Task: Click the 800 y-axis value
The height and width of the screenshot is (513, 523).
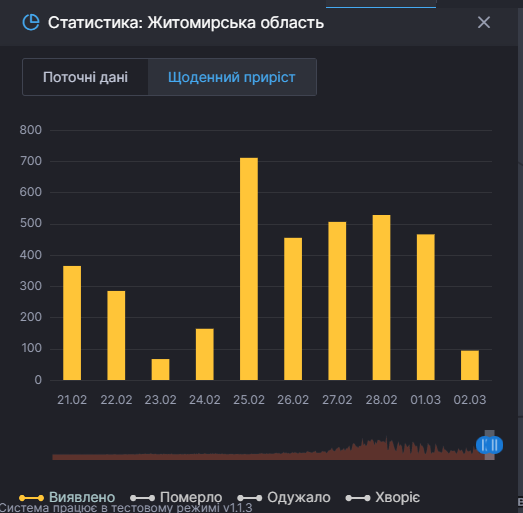Action: click(x=31, y=130)
